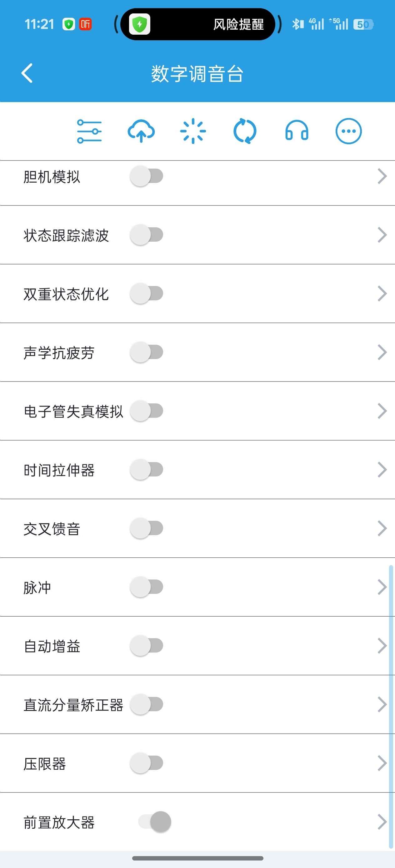Tap the loading spinner icon

193,131
